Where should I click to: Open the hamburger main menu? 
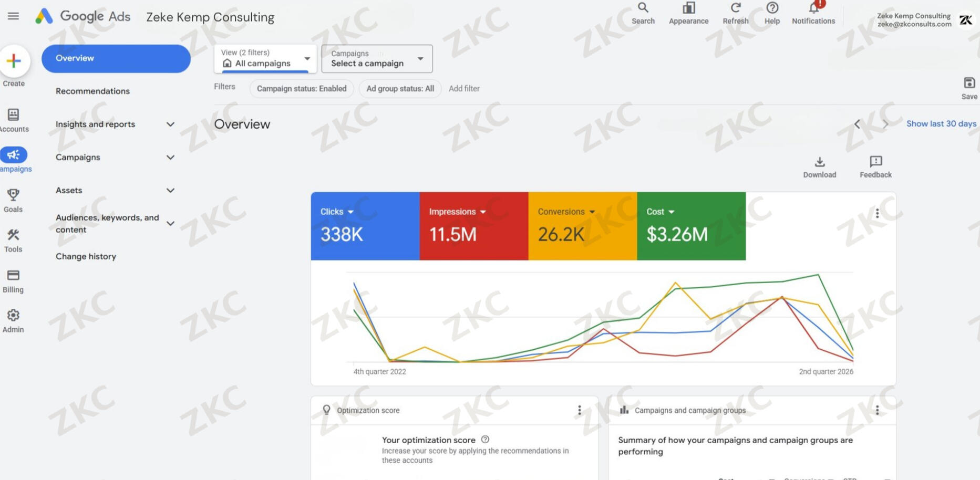pos(13,16)
